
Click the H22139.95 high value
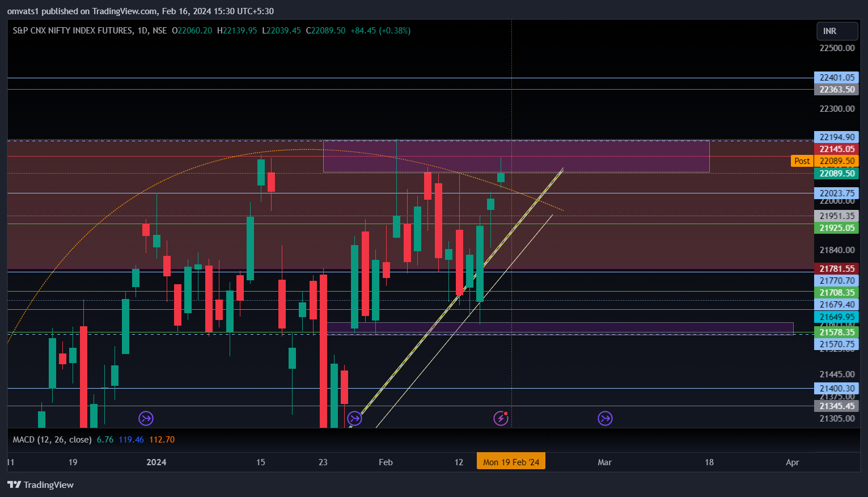pos(237,31)
